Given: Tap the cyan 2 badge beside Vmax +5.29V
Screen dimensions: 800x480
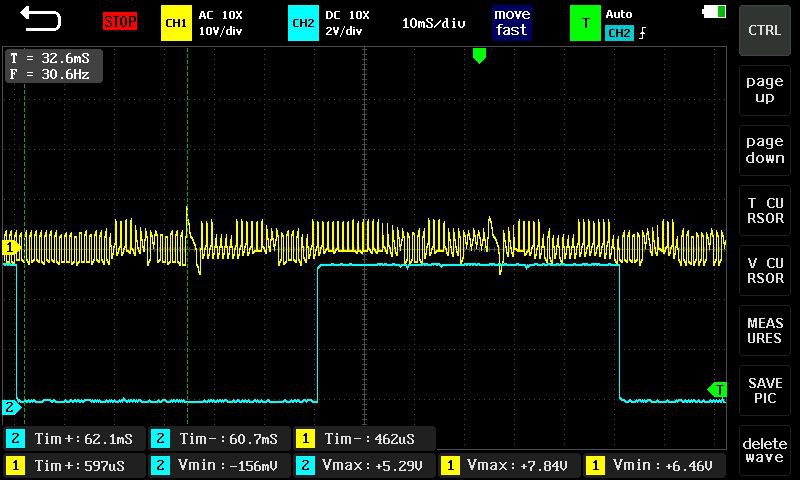Looking at the screenshot, I should click(305, 465).
